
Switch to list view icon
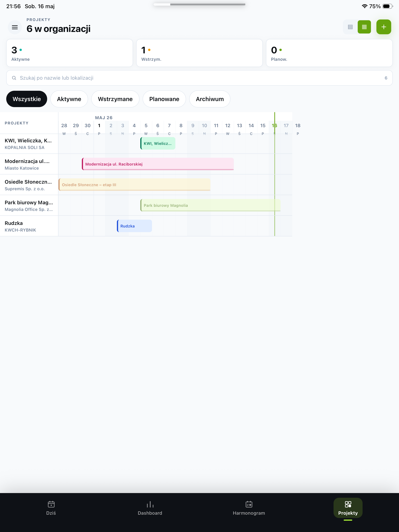tap(350, 27)
